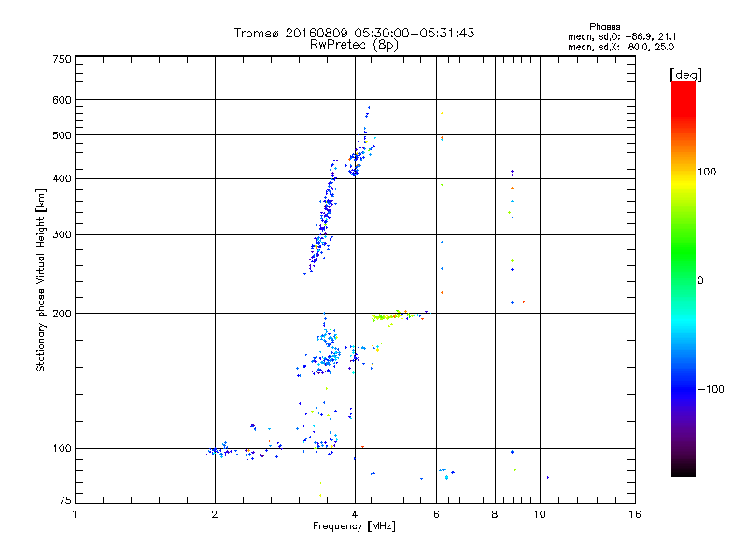Click the colorbar tick label -100
Image resolution: width=747 pixels, height=560 pixels.
(x=711, y=389)
